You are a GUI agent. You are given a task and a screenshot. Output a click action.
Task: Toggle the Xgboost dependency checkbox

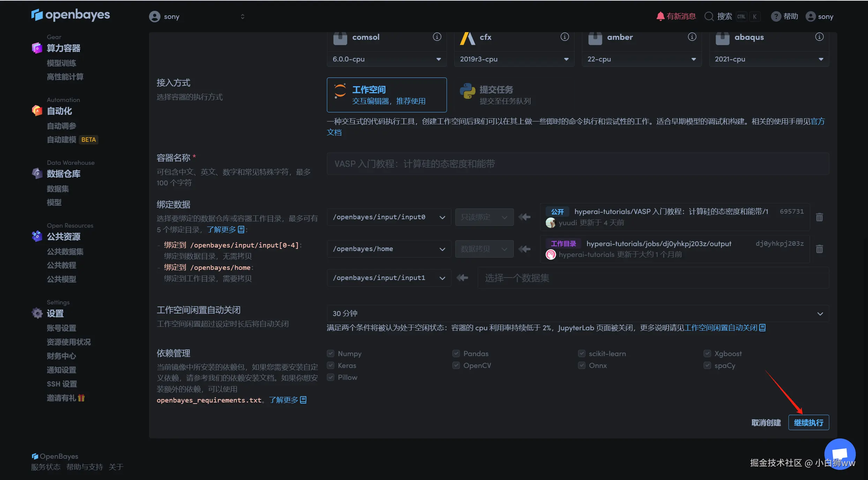pyautogui.click(x=707, y=354)
